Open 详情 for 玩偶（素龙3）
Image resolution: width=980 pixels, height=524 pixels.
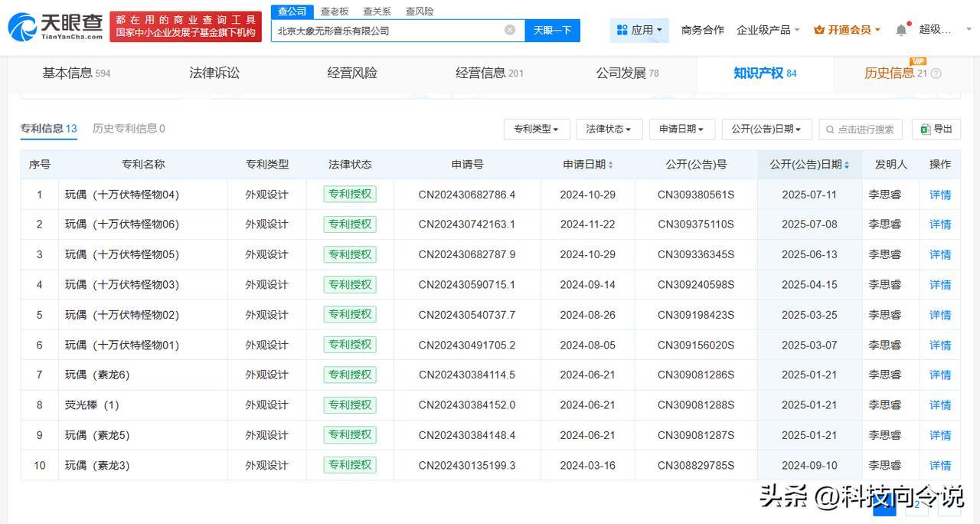(940, 465)
